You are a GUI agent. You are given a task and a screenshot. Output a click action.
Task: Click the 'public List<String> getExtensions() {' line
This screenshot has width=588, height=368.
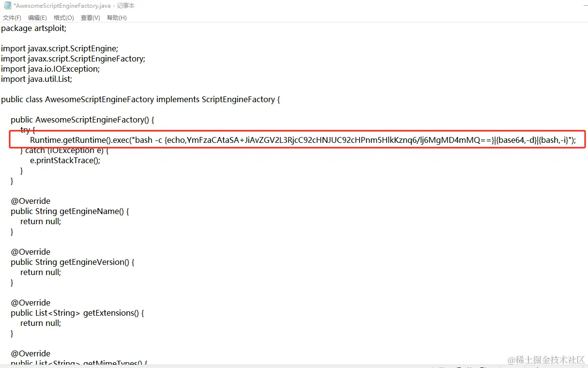[77, 313]
